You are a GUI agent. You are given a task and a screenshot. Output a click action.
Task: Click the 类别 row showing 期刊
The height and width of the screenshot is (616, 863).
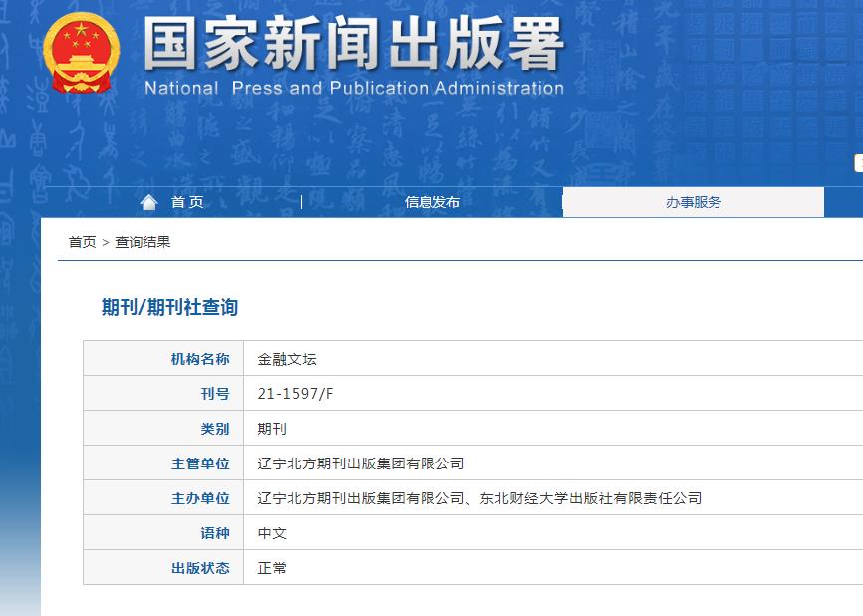click(x=274, y=428)
